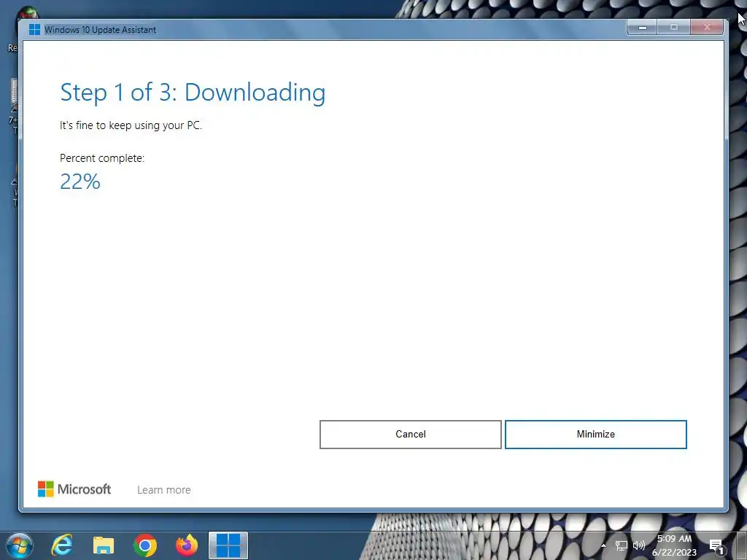Viewport: 747px width, 560px height.
Task: Click the Minimize button in the assistant
Action: [x=595, y=435]
